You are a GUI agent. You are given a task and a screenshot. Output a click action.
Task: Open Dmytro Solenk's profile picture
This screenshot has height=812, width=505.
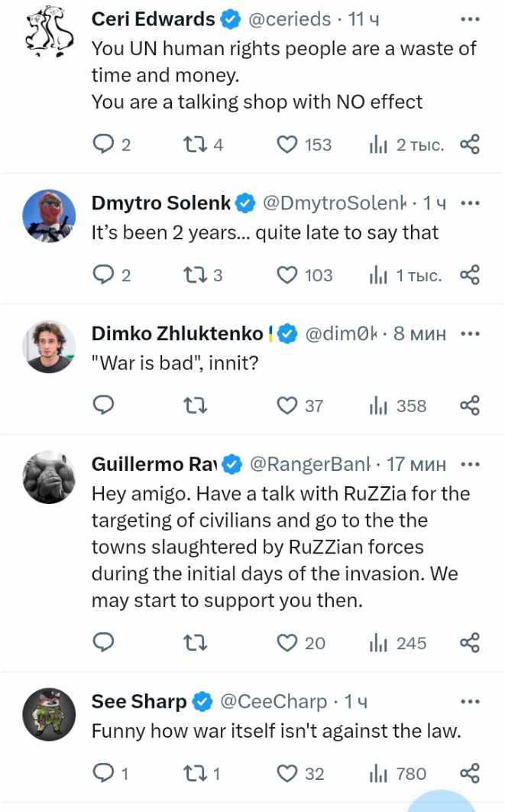point(49,216)
